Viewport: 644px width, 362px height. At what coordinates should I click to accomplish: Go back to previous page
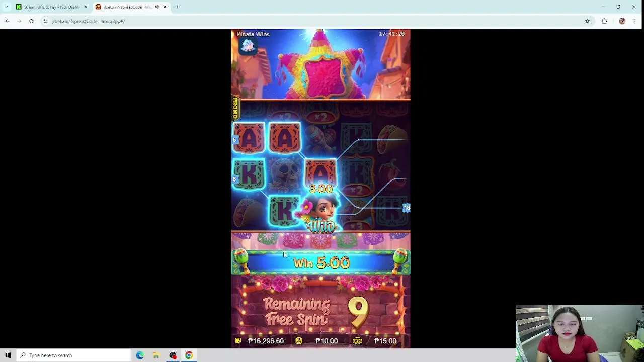click(7, 21)
